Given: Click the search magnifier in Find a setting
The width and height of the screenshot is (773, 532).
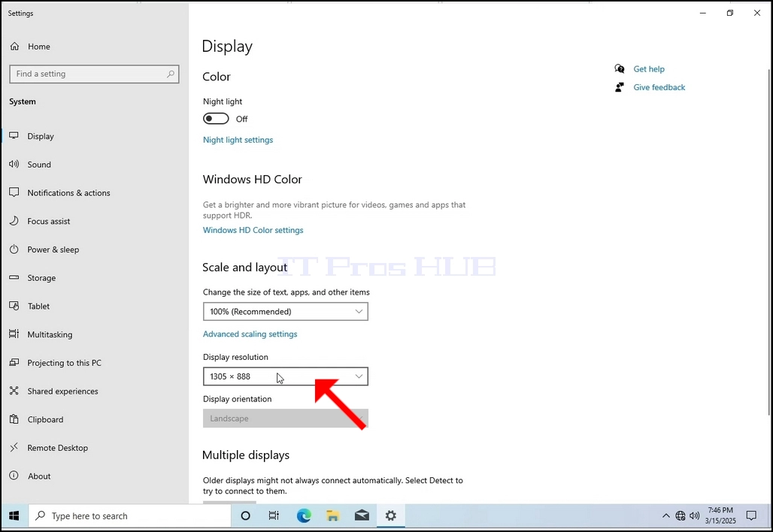Looking at the screenshot, I should [x=171, y=74].
